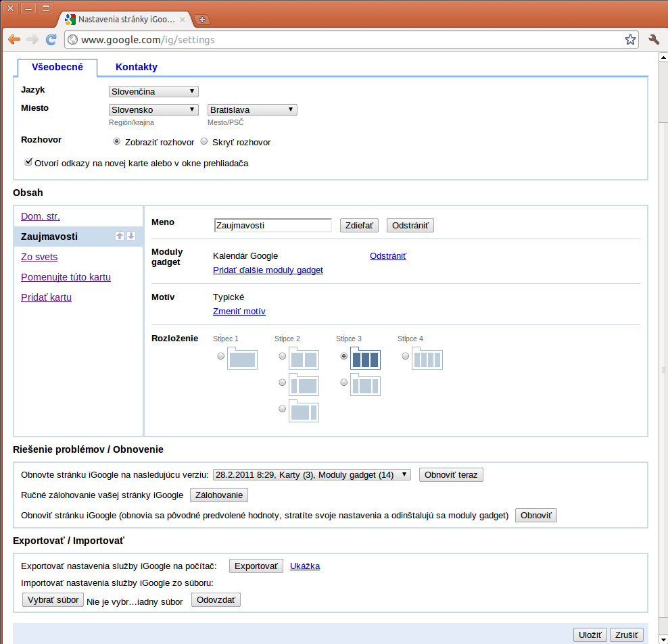Bookmark page with the star icon

630,40
